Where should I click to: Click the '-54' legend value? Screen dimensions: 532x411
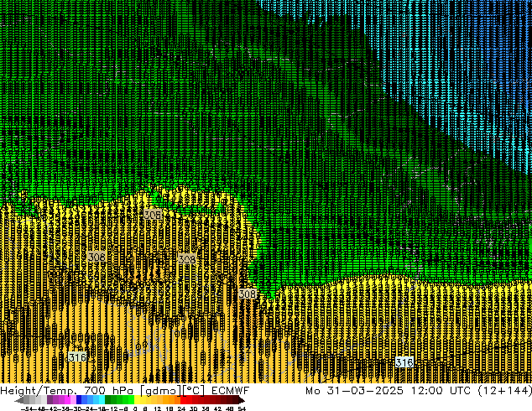coord(27,408)
